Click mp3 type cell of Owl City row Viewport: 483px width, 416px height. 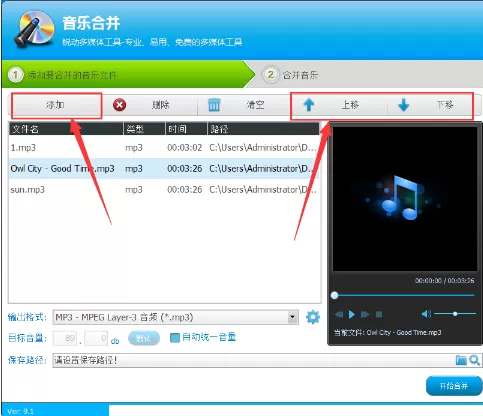134,169
